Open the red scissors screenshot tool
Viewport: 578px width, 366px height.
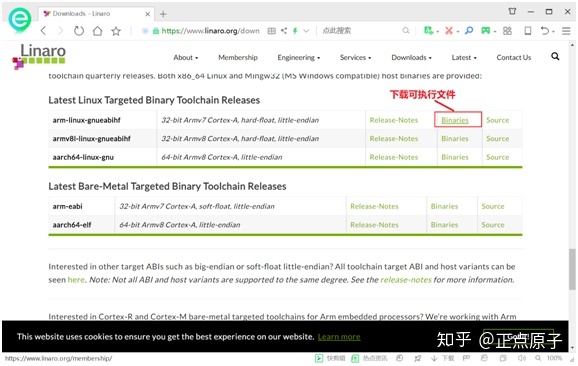point(449,31)
